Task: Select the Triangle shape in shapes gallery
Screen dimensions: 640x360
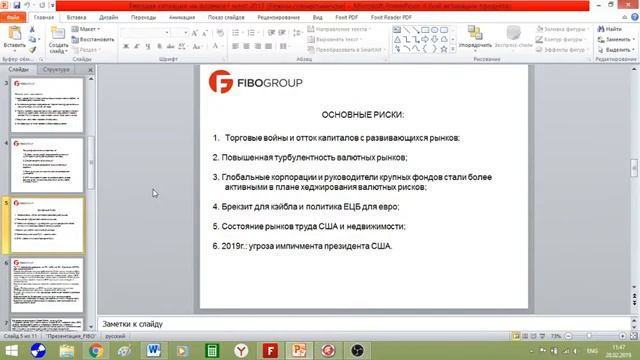Action: [397, 40]
